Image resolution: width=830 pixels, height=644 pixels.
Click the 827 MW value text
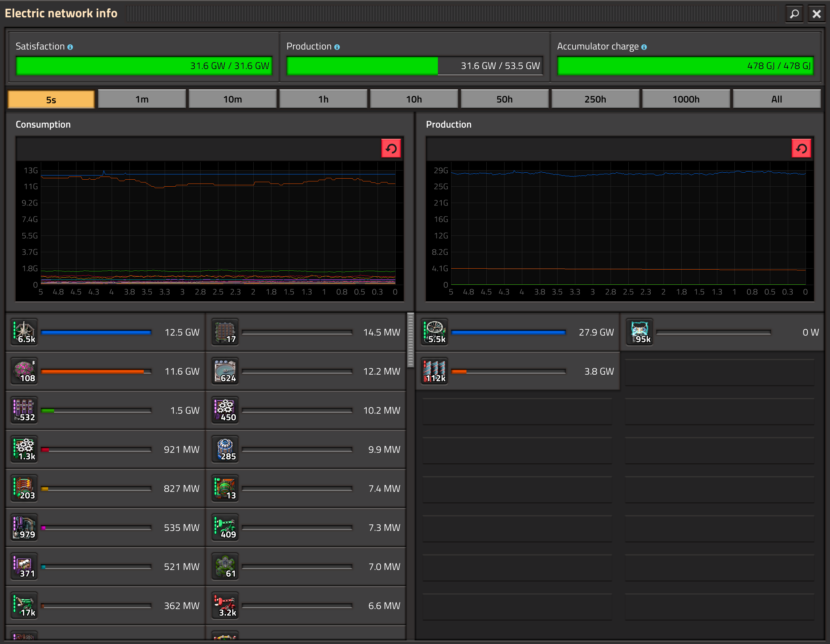click(x=182, y=489)
